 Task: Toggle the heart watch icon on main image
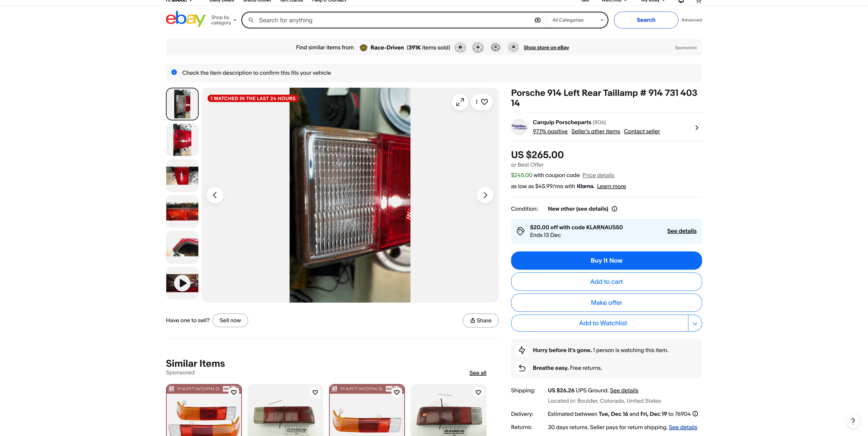pyautogui.click(x=484, y=102)
